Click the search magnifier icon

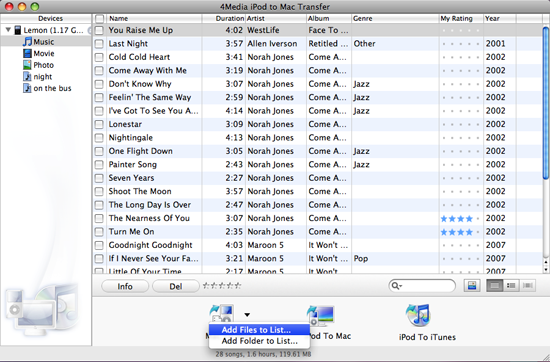click(x=396, y=286)
